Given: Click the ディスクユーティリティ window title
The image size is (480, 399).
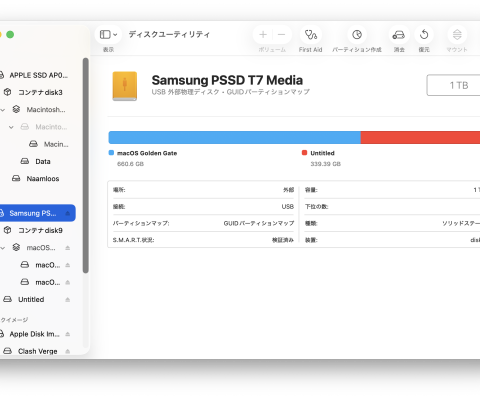Looking at the screenshot, I should point(169,34).
